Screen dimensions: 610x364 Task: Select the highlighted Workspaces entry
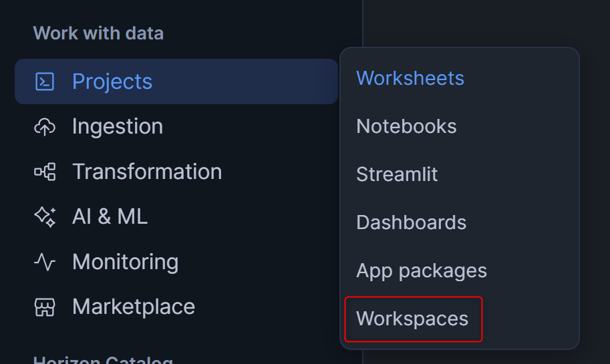(412, 319)
